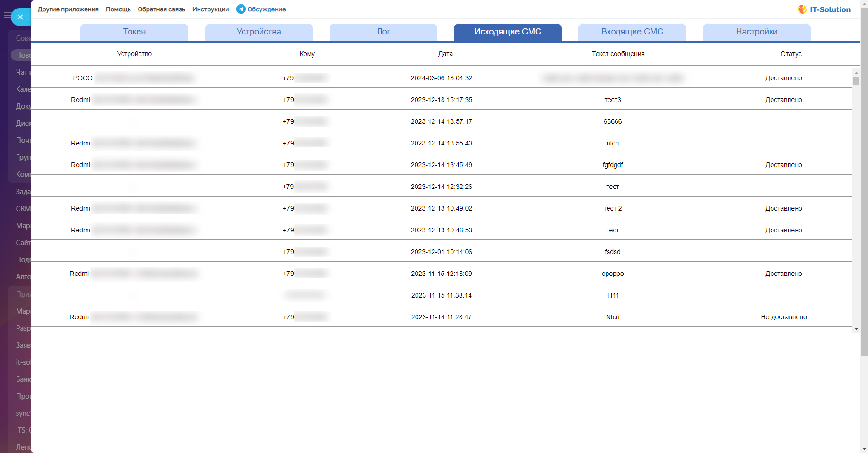Click the Дата column header
This screenshot has height=453, width=868.
point(445,54)
